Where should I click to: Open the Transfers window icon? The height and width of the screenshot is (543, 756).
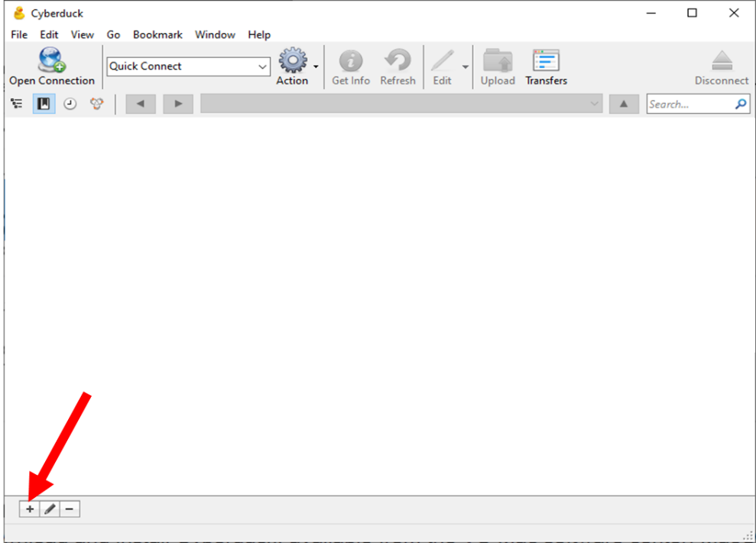point(546,61)
